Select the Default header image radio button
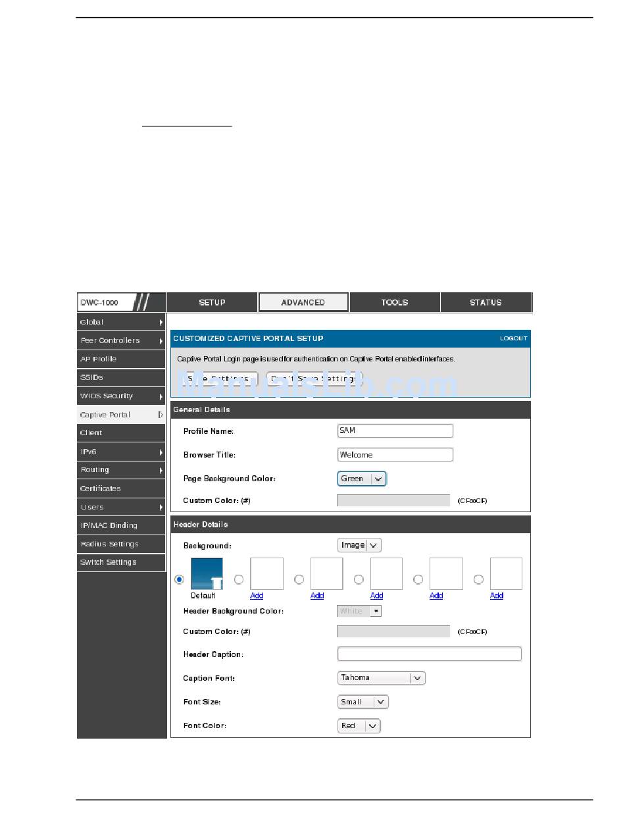The width and height of the screenshot is (625, 840). coord(180,579)
